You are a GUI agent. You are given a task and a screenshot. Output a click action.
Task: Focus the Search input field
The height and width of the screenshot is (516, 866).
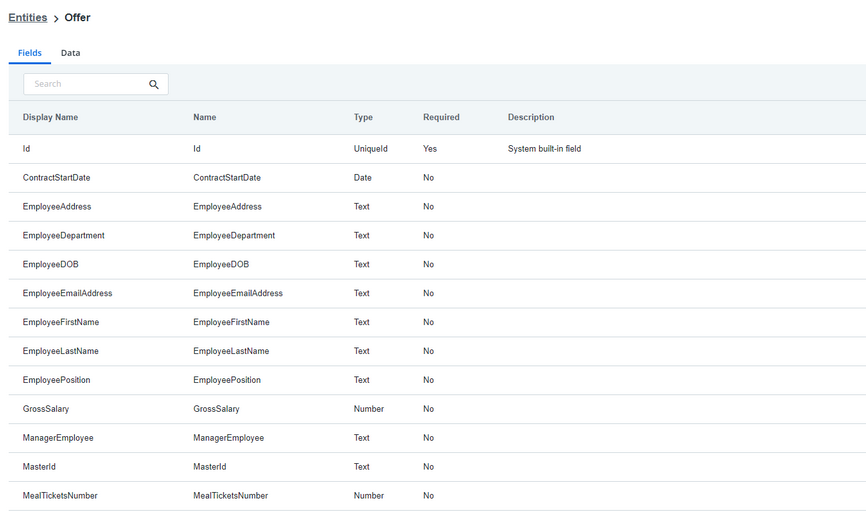click(96, 84)
